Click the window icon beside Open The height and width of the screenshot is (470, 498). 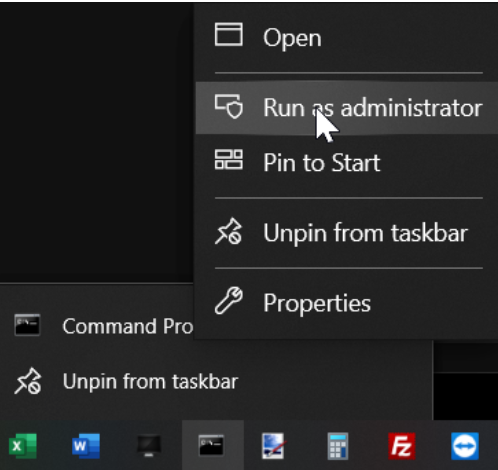229,34
